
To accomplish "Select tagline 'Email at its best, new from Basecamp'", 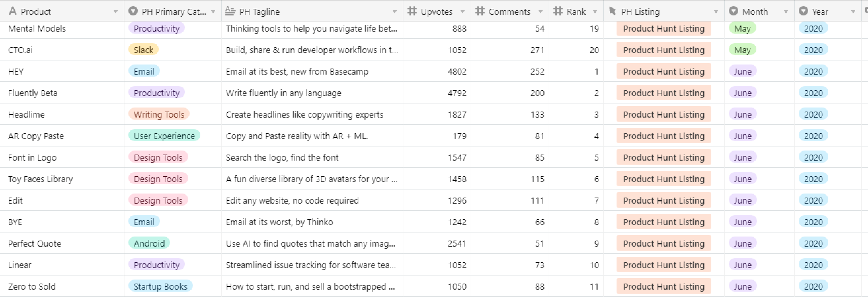I will coord(297,72).
